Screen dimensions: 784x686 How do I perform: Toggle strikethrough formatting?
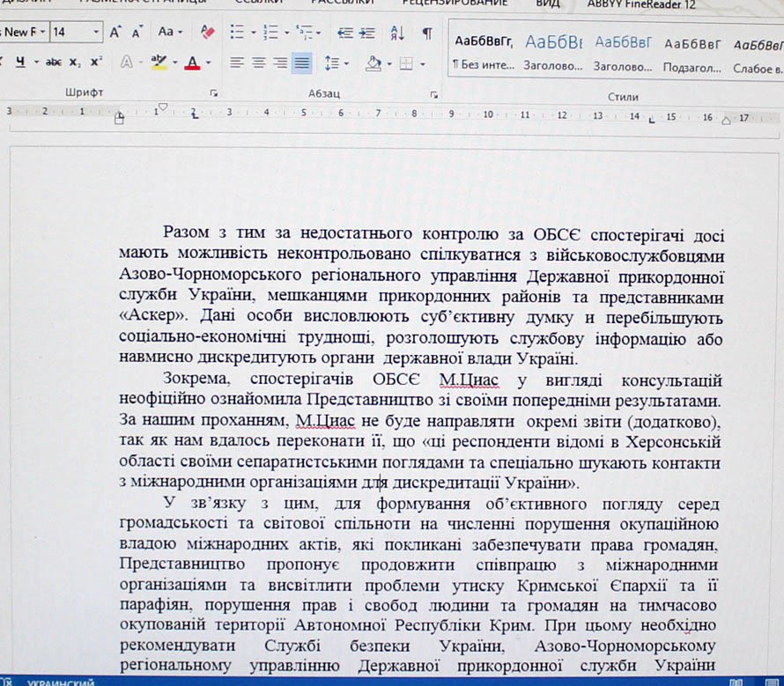point(53,63)
